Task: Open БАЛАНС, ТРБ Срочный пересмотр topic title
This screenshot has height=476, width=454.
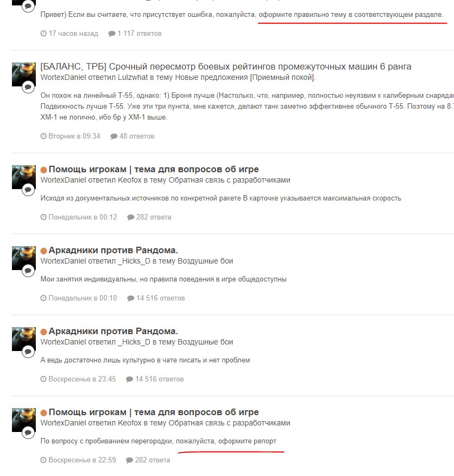Action: point(226,66)
